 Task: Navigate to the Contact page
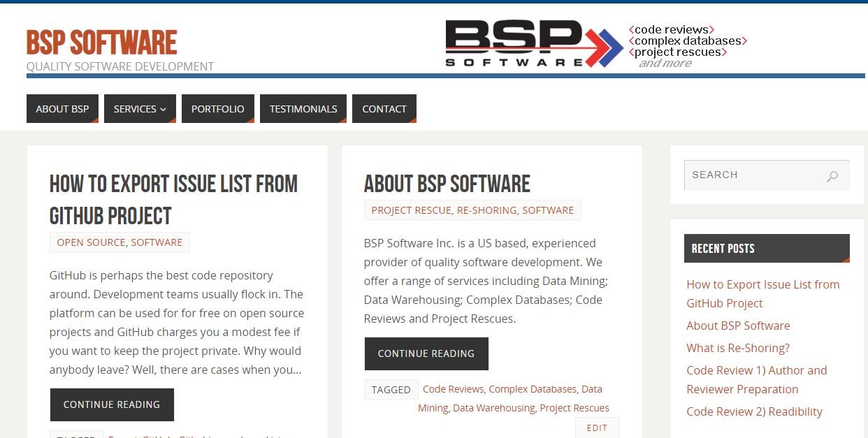click(384, 108)
